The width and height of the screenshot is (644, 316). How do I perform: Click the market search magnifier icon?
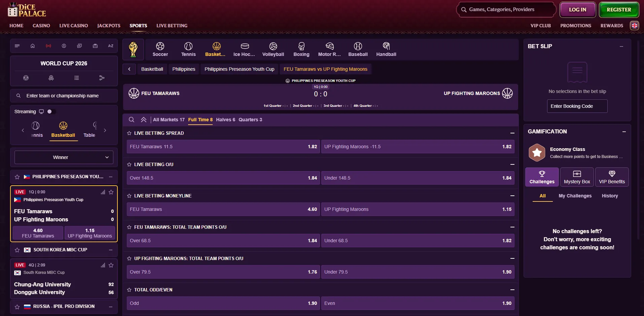pos(132,120)
